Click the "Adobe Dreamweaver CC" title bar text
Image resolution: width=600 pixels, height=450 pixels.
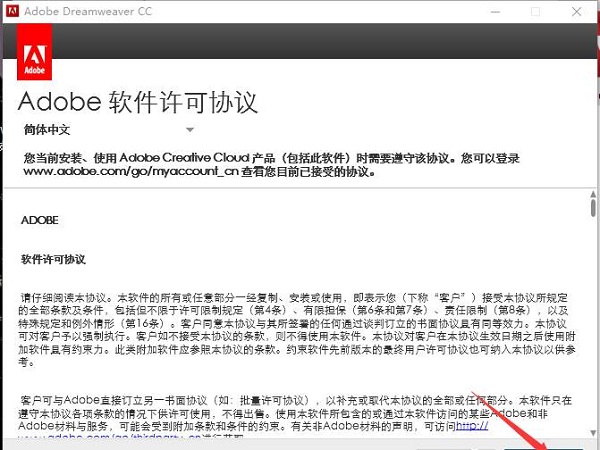pyautogui.click(x=88, y=11)
